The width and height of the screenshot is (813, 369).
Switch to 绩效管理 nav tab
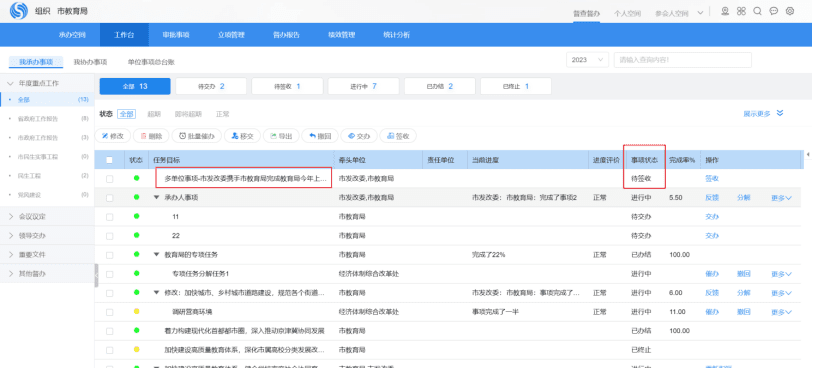click(x=342, y=35)
